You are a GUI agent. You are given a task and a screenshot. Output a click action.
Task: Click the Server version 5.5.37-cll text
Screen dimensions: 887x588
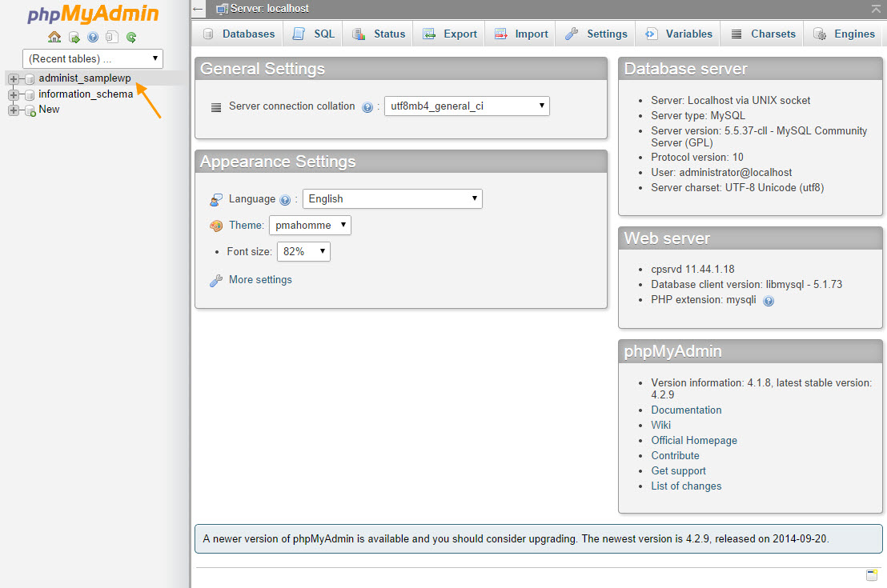pos(759,137)
